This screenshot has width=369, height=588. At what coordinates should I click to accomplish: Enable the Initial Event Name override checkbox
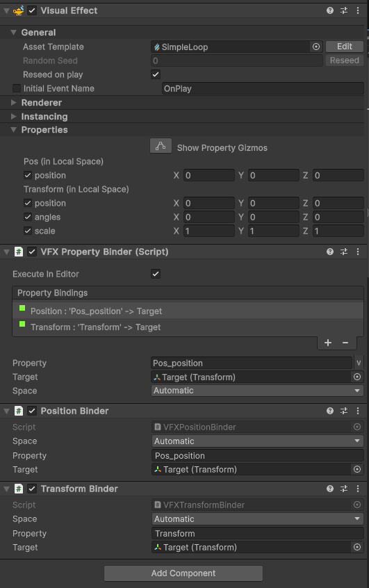(x=17, y=88)
